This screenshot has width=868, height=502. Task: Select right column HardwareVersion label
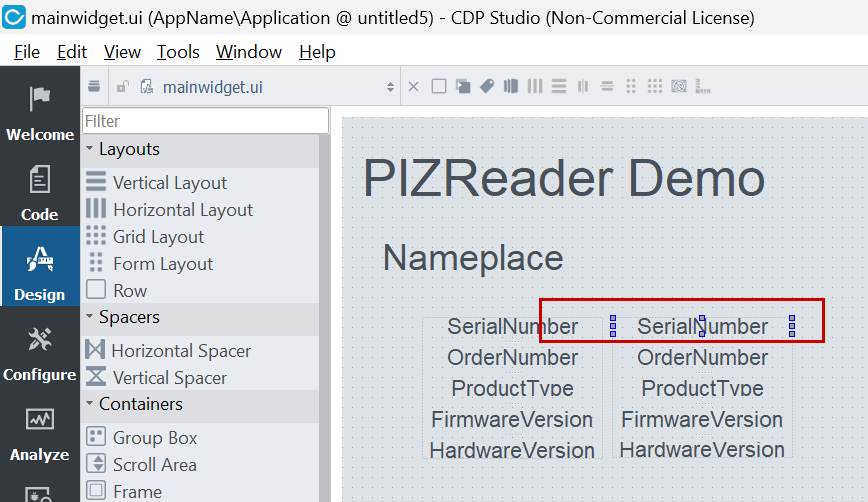pyautogui.click(x=702, y=449)
